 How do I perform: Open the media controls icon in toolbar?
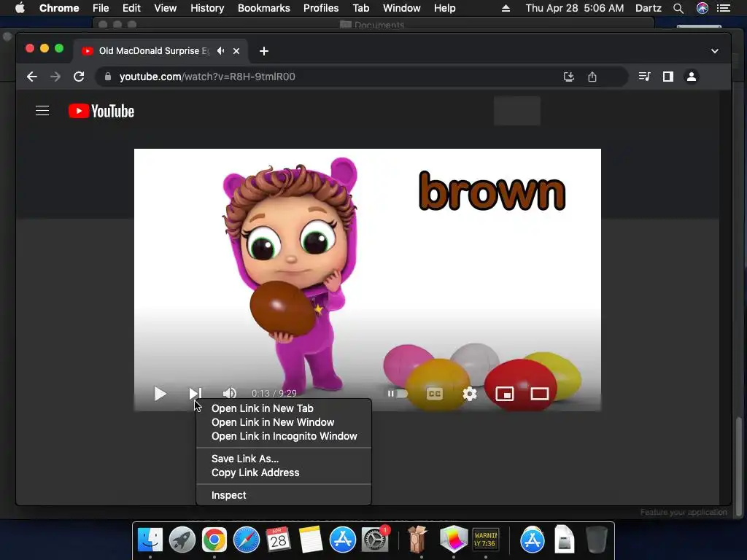pyautogui.click(x=645, y=77)
